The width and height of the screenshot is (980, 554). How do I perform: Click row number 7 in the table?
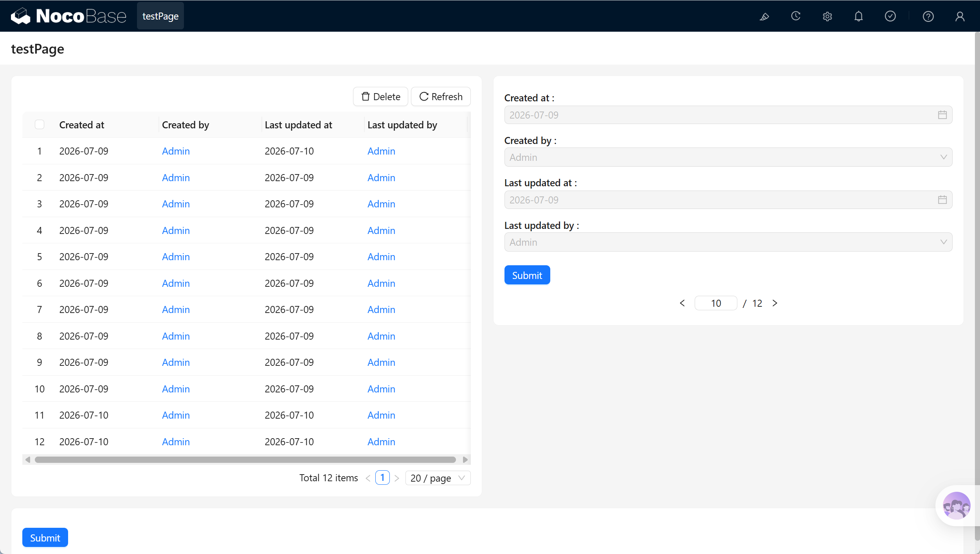coord(40,309)
